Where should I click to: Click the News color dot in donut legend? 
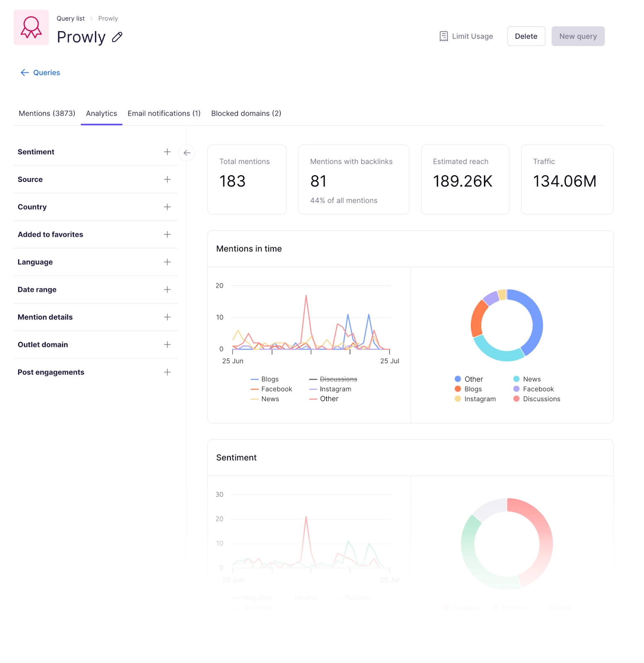tap(516, 379)
